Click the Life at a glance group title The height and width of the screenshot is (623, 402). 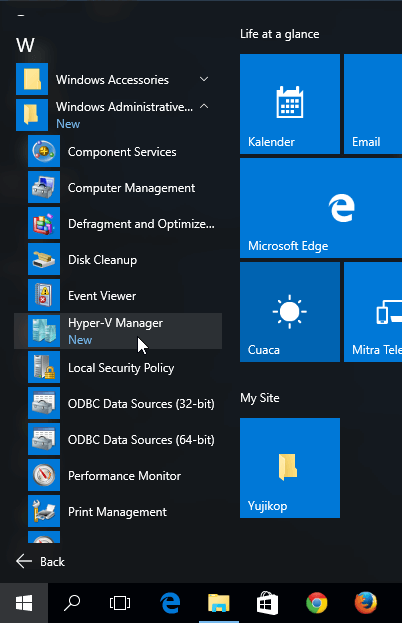(x=280, y=34)
